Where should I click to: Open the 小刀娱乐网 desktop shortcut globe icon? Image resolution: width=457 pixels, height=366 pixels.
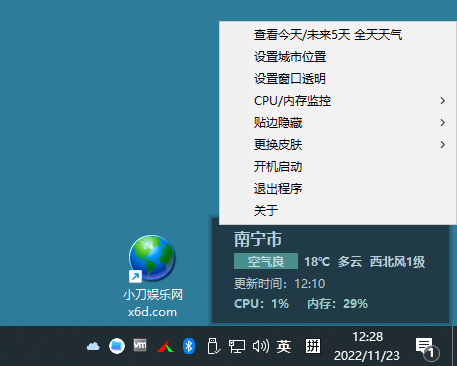[152, 258]
